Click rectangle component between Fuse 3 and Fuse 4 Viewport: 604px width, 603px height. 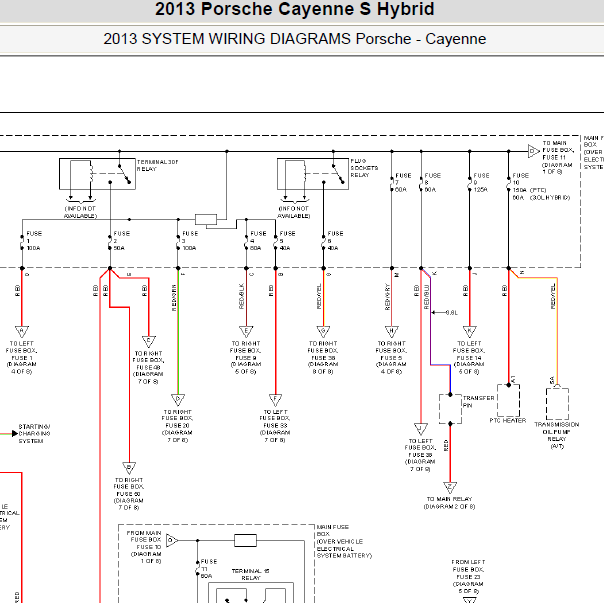tap(206, 219)
